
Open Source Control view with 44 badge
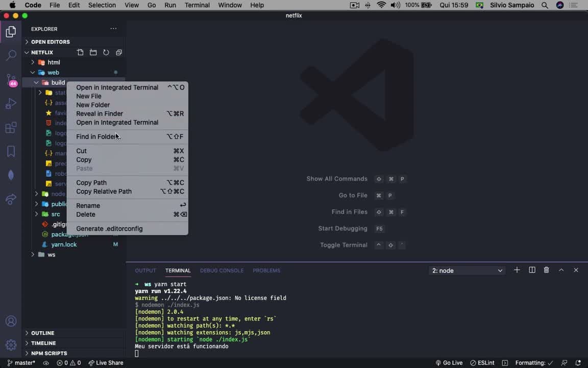pos(11,80)
